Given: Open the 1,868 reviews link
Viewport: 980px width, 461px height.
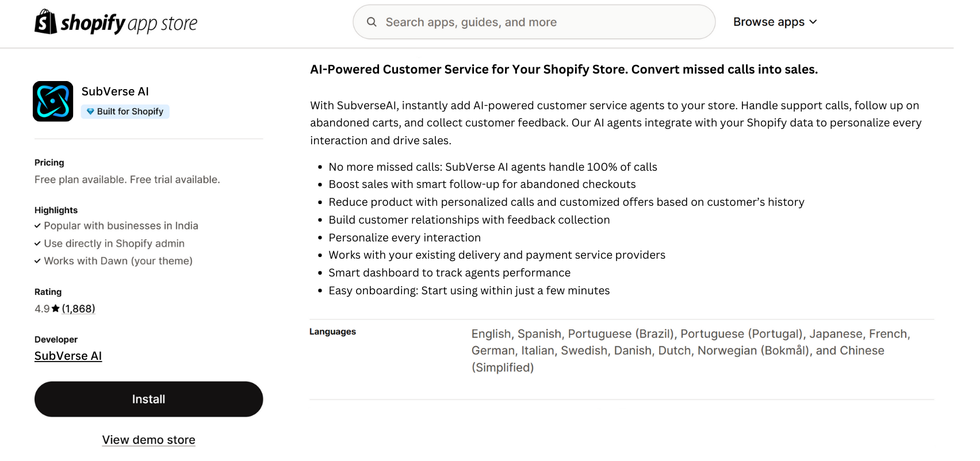Looking at the screenshot, I should point(79,309).
